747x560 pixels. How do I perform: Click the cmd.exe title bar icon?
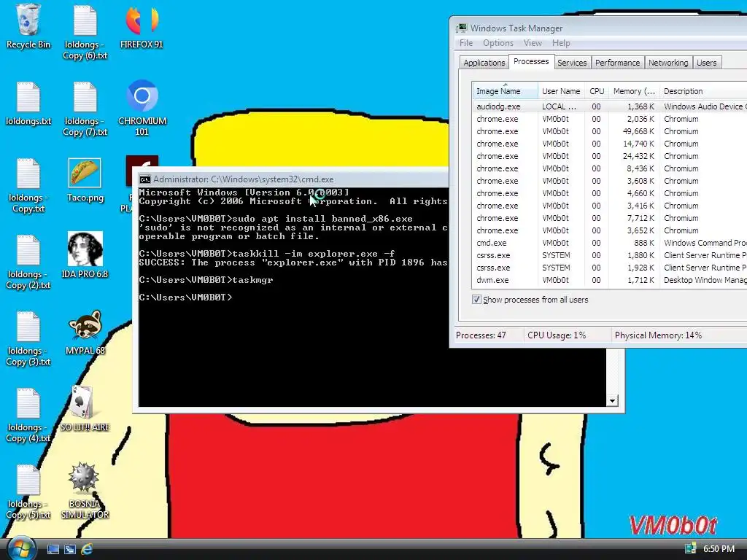(x=145, y=179)
